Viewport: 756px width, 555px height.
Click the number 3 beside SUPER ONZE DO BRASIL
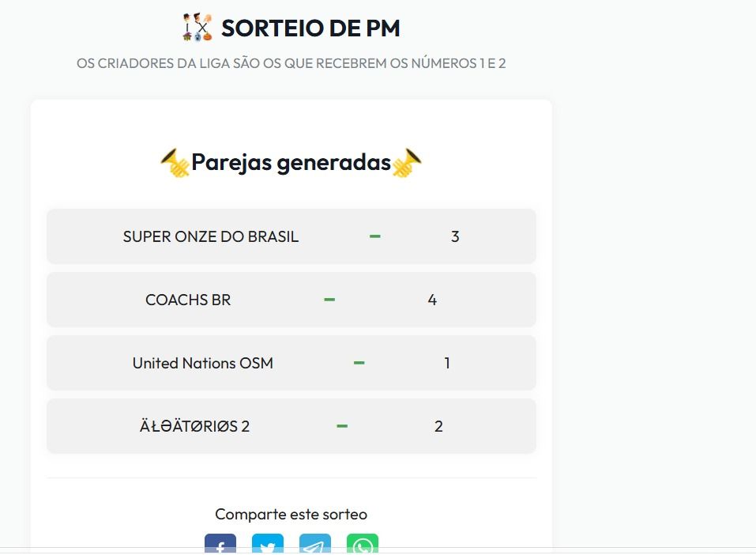pyautogui.click(x=454, y=236)
